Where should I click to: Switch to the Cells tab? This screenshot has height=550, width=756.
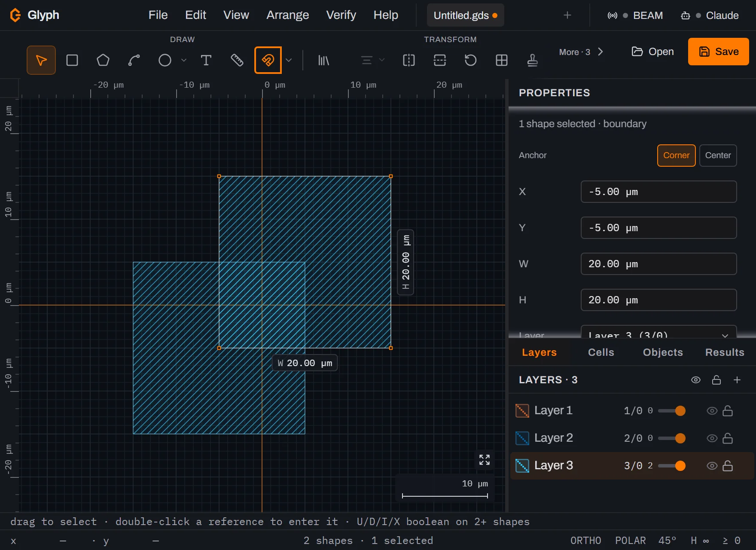(x=601, y=352)
